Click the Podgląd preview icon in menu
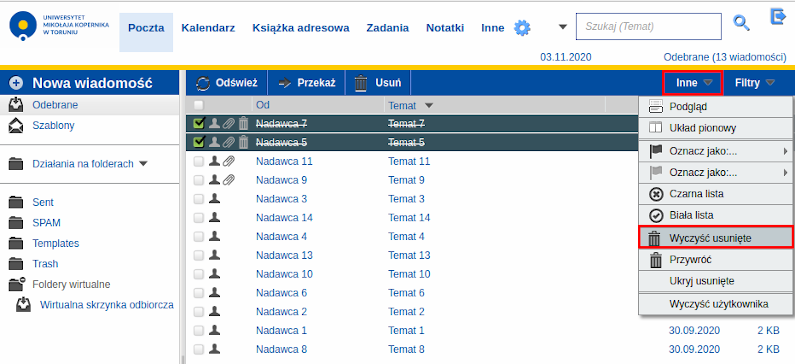 pyautogui.click(x=656, y=107)
